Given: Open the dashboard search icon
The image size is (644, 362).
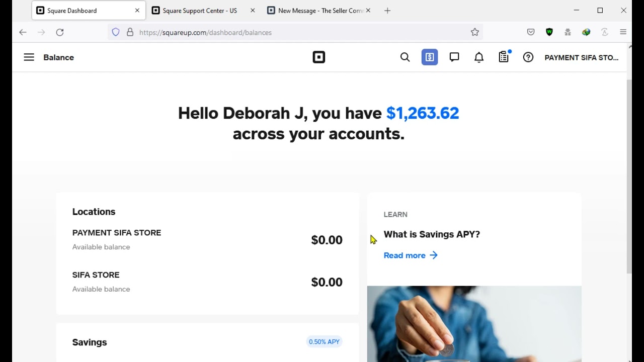Looking at the screenshot, I should click(405, 57).
